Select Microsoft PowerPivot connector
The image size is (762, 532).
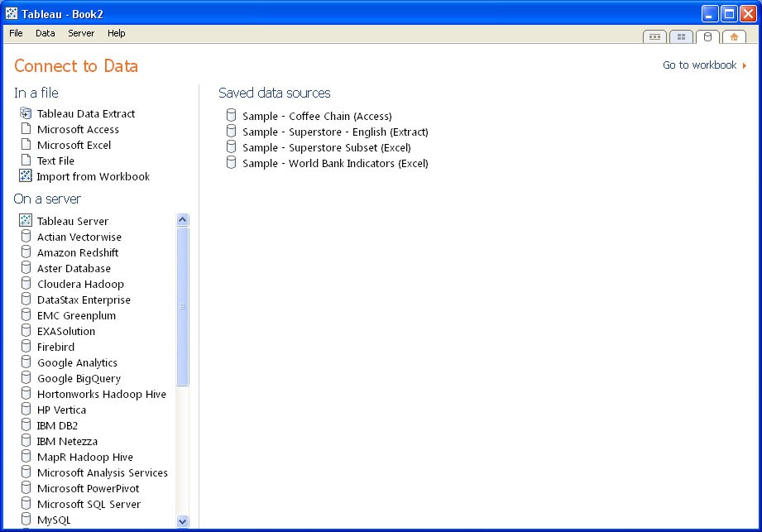(88, 488)
